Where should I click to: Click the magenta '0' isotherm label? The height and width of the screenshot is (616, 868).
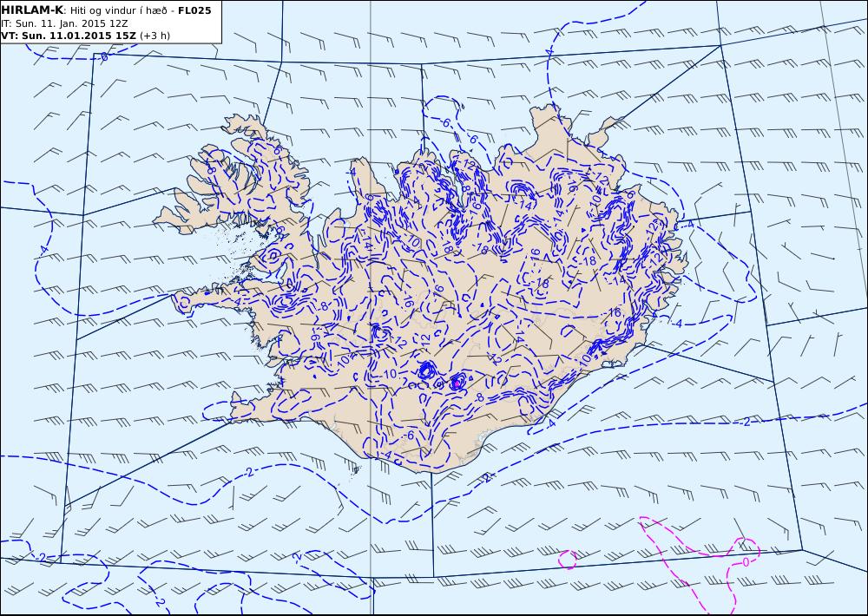(x=745, y=562)
